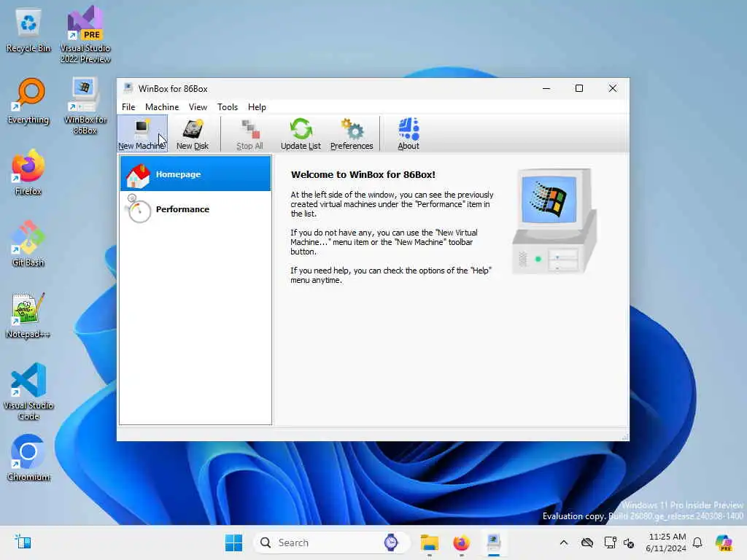Open the Widgets button on taskbar
The width and height of the screenshot is (747, 560).
[x=23, y=542]
